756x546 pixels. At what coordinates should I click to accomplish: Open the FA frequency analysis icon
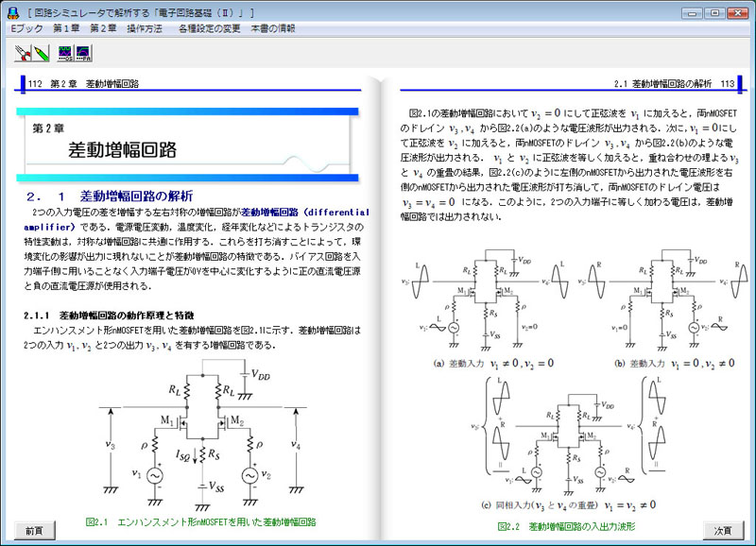83,53
